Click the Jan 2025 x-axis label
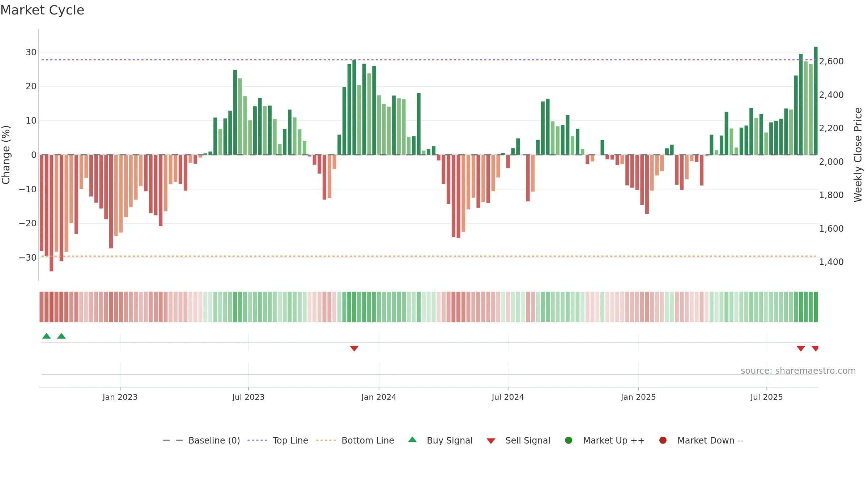This screenshot has width=868, height=488. click(638, 397)
